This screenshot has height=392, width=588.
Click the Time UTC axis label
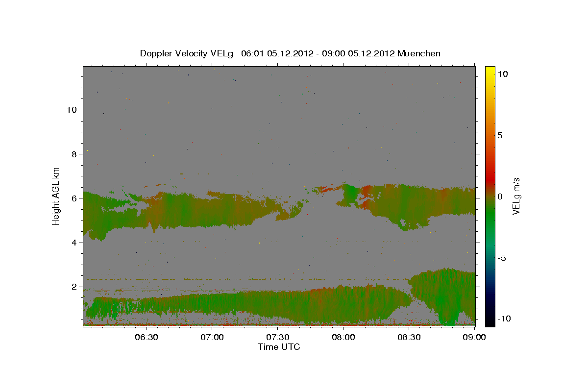click(279, 347)
